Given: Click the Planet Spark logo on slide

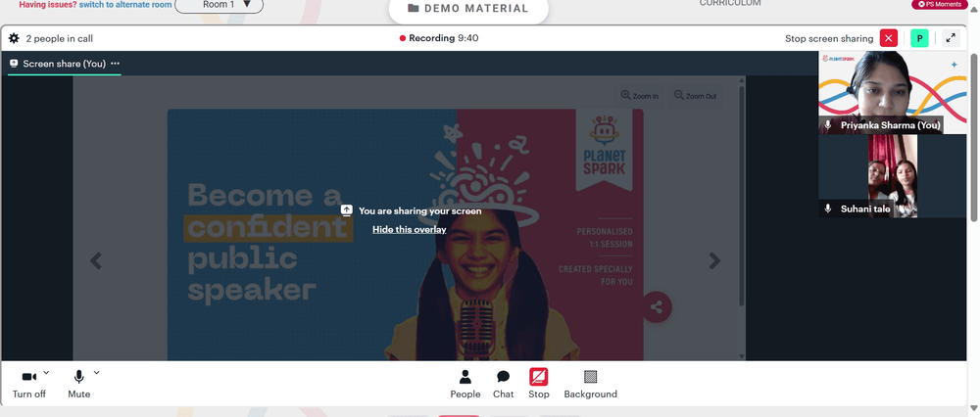Looking at the screenshot, I should coord(604,148).
